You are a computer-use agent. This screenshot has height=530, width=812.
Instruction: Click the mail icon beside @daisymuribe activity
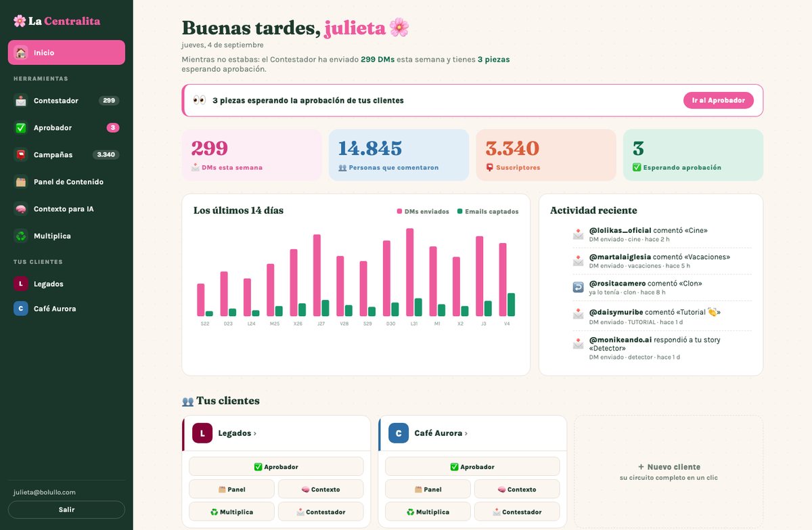(578, 313)
